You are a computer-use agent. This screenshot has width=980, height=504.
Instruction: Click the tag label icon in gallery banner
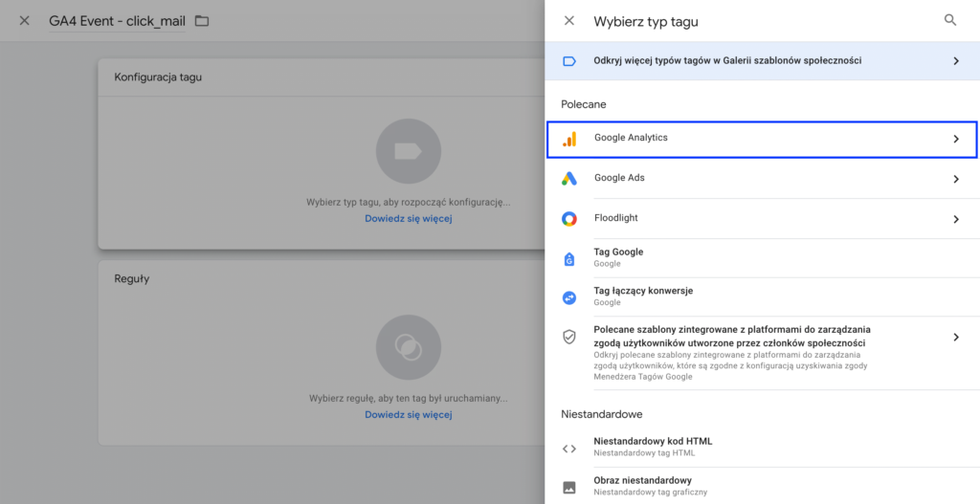[x=568, y=61]
